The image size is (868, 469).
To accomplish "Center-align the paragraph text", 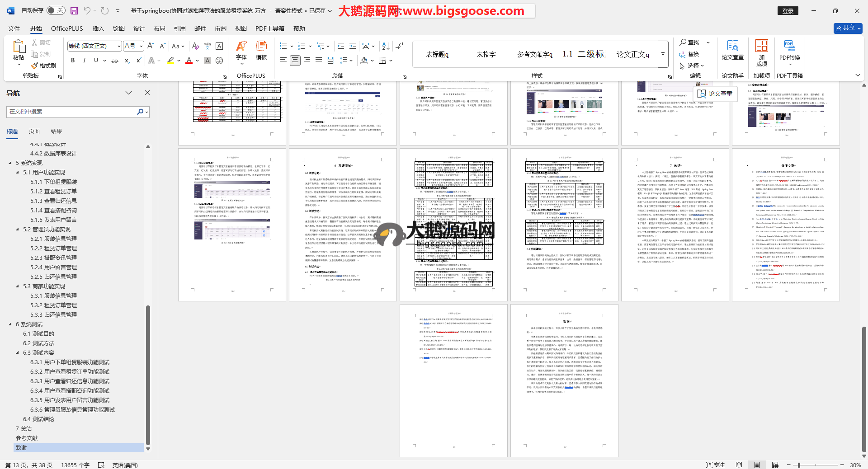I will click(x=295, y=61).
